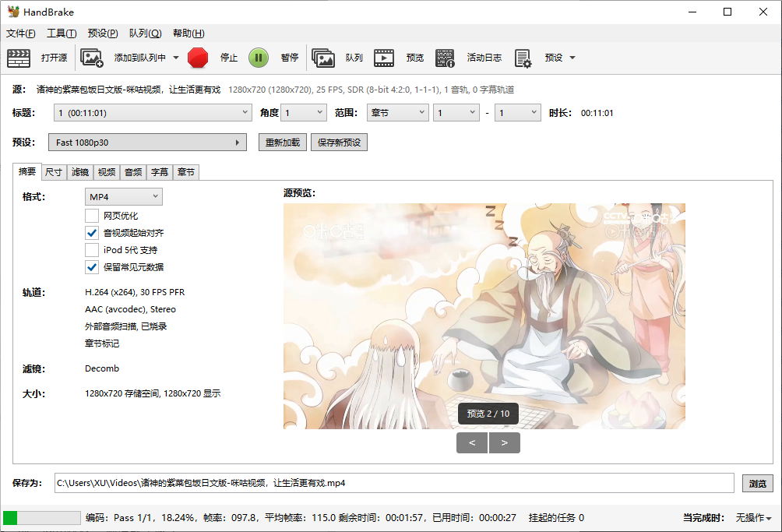Click the Open Source clapperboard icon

click(x=19, y=58)
